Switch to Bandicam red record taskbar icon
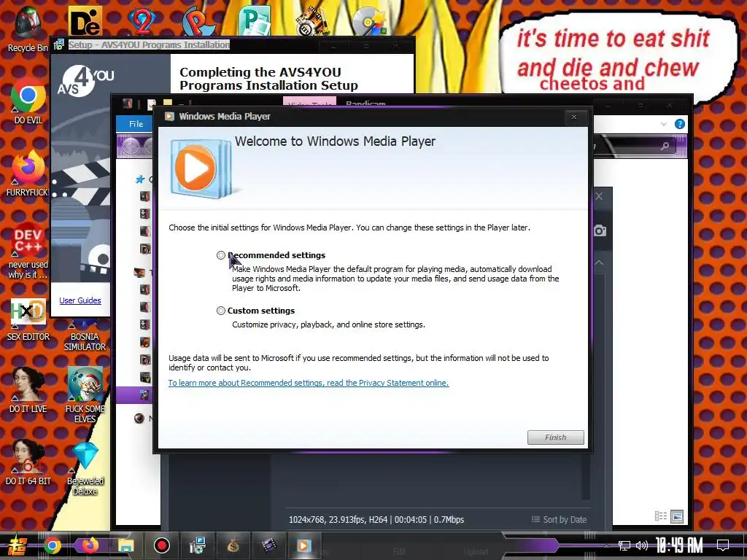747x560 pixels. [x=161, y=545]
